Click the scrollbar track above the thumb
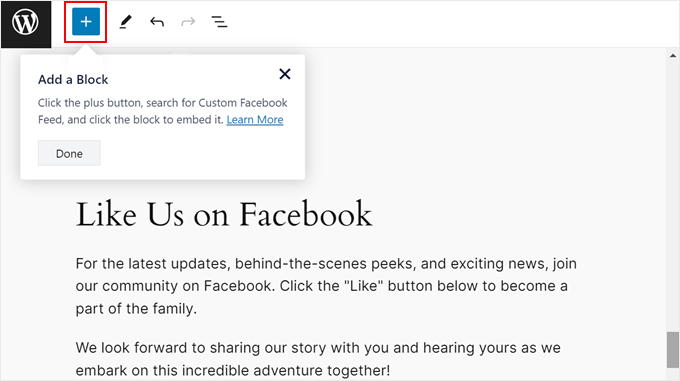The image size is (680, 381). tap(673, 195)
